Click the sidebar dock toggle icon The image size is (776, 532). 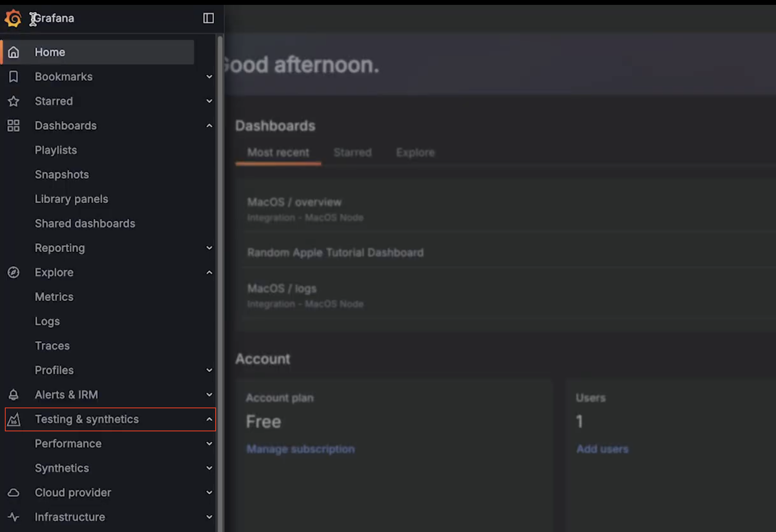208,18
